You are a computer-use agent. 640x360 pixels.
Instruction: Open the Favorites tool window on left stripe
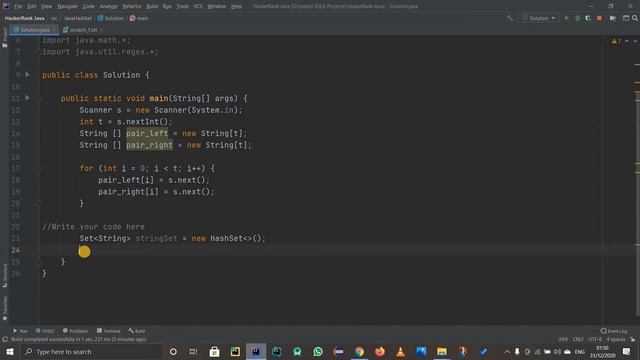pos(4,308)
